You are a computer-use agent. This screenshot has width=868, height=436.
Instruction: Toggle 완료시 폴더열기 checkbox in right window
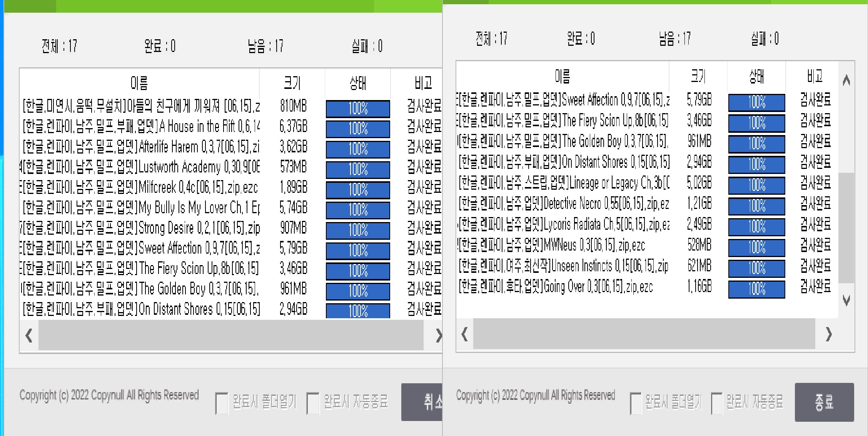[635, 403]
